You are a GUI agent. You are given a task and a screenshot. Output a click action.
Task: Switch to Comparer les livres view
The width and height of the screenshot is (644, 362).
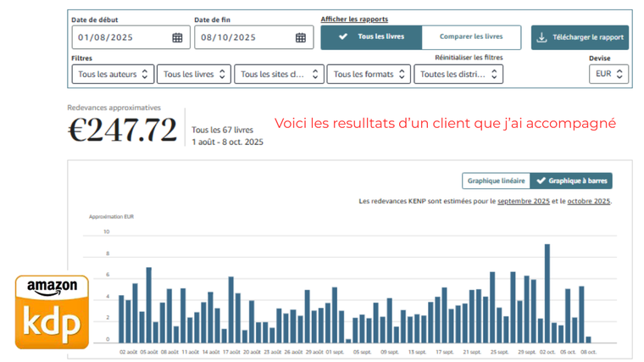pyautogui.click(x=470, y=37)
